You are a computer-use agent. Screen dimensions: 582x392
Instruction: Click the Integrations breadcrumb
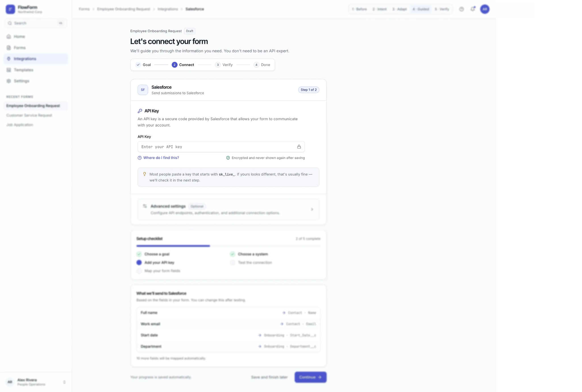[x=168, y=9]
